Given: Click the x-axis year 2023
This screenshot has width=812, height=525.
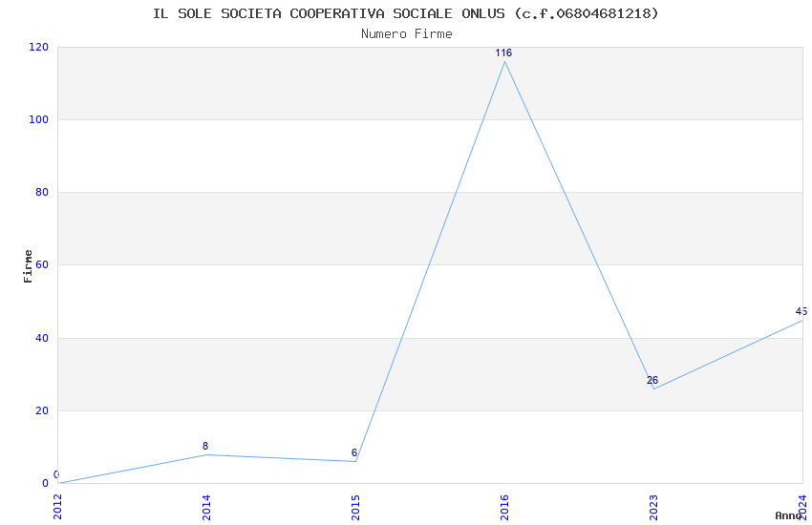Looking at the screenshot, I should [x=653, y=507].
